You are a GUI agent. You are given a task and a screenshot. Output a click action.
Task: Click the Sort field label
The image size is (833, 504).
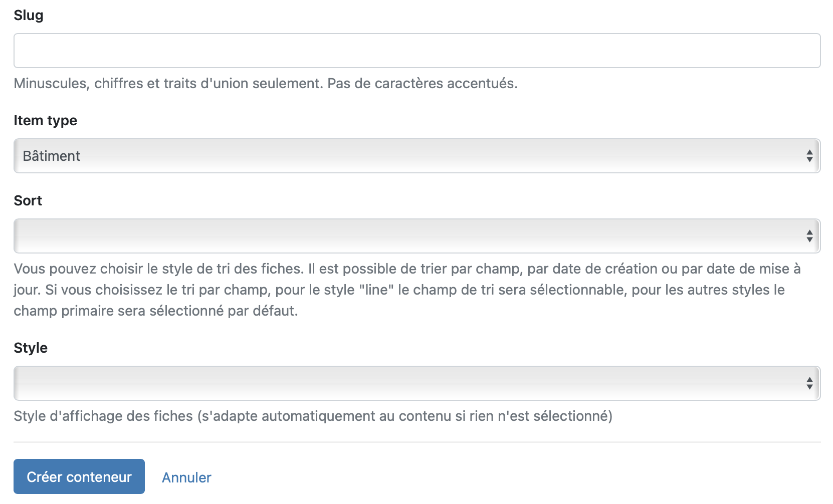coord(28,201)
